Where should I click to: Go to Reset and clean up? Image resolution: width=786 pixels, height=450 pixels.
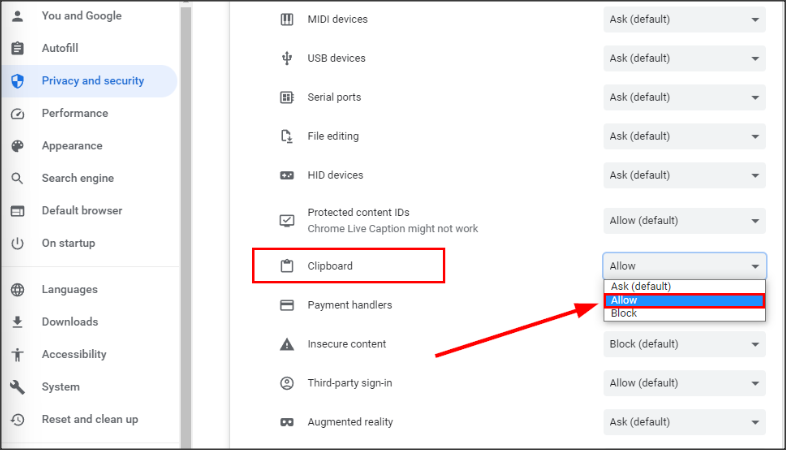pos(89,419)
